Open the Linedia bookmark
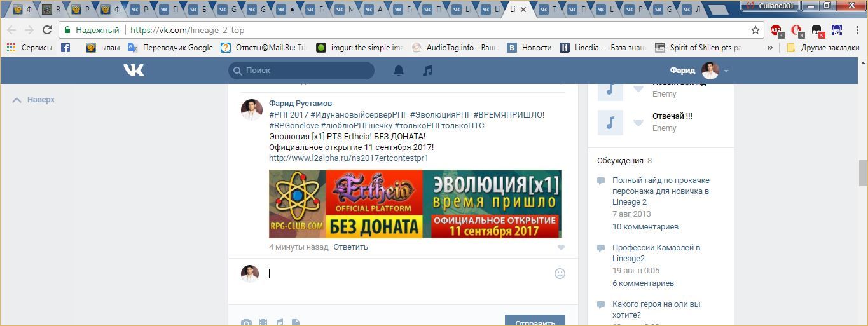Screen dimensions: 868x326 pyautogui.click(x=603, y=47)
